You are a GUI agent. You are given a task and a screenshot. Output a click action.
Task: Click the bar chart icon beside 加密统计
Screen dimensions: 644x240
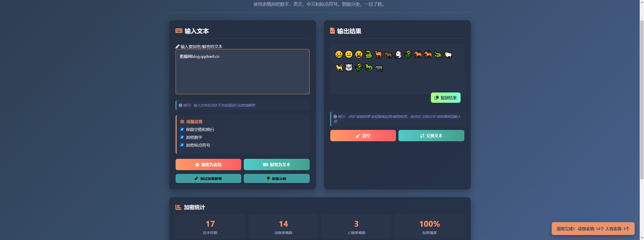(x=178, y=207)
